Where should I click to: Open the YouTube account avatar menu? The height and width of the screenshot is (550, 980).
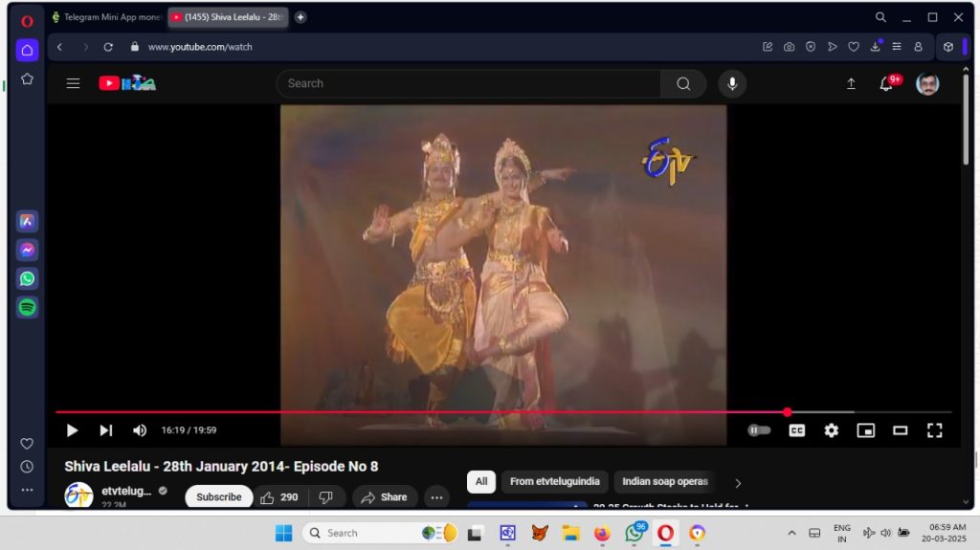point(927,83)
